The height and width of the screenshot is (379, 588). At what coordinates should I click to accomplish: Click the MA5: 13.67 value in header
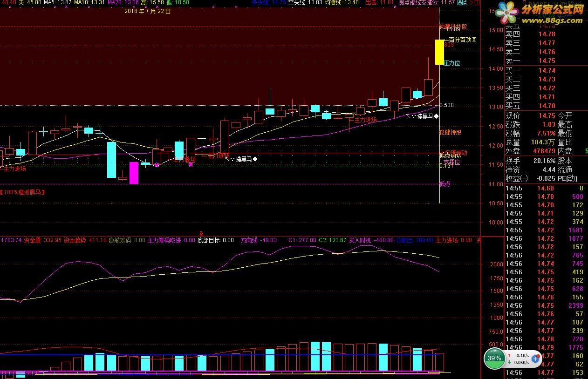[x=58, y=3]
